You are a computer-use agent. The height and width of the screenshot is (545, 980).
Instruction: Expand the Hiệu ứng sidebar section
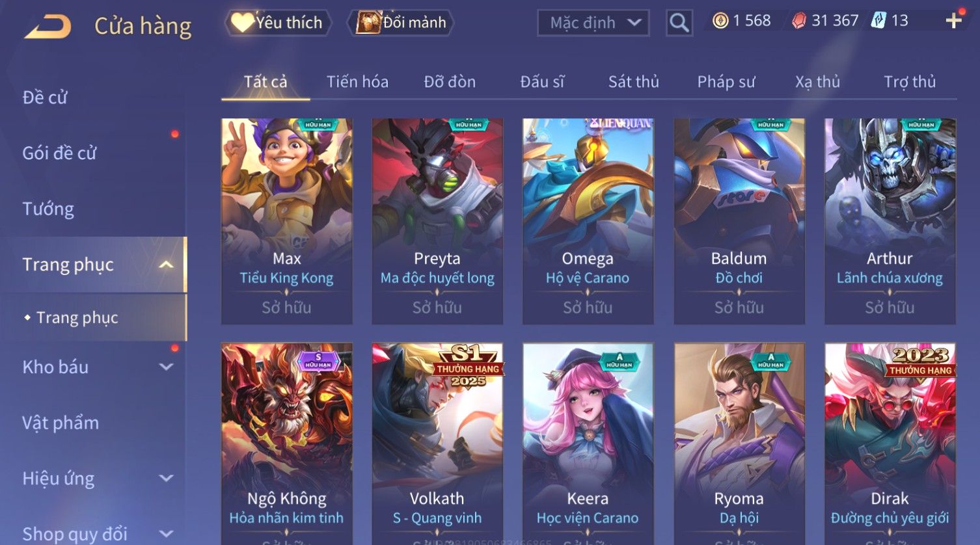(167, 479)
